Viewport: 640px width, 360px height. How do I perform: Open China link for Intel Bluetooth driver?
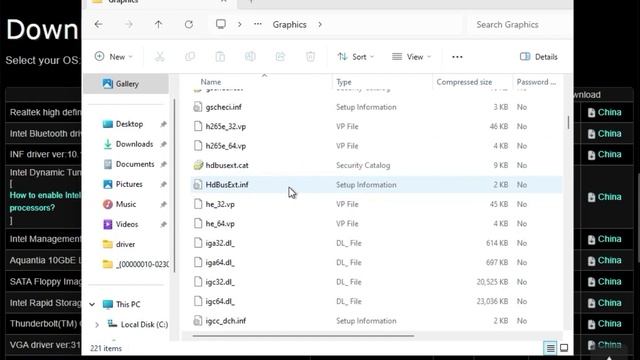(x=605, y=133)
